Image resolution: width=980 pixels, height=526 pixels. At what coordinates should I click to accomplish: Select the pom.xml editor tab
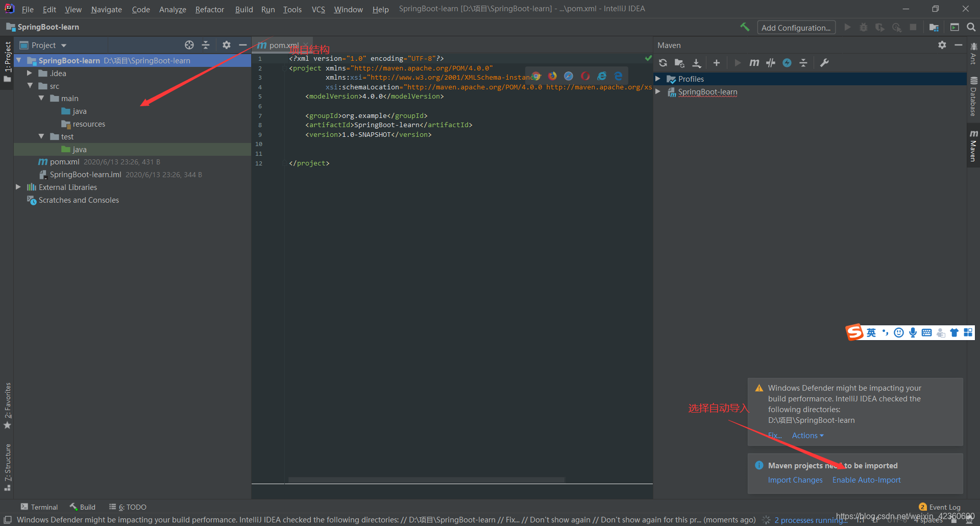click(x=282, y=45)
